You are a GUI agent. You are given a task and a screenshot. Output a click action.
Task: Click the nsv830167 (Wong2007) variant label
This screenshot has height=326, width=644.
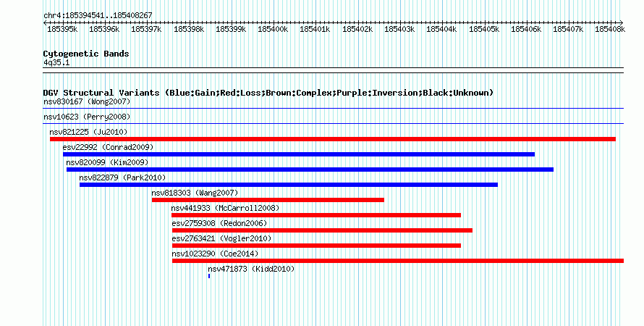[x=87, y=101]
